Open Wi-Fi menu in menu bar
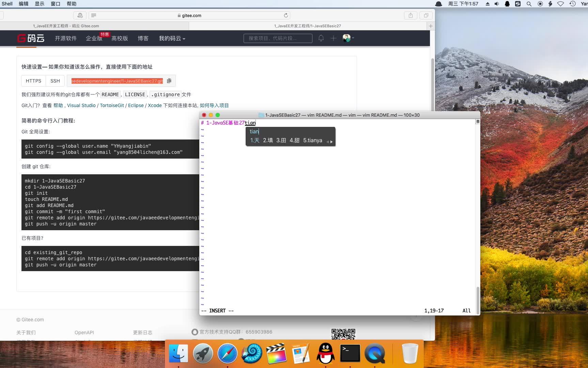Image resolution: width=588 pixels, height=368 pixels. tap(561, 4)
